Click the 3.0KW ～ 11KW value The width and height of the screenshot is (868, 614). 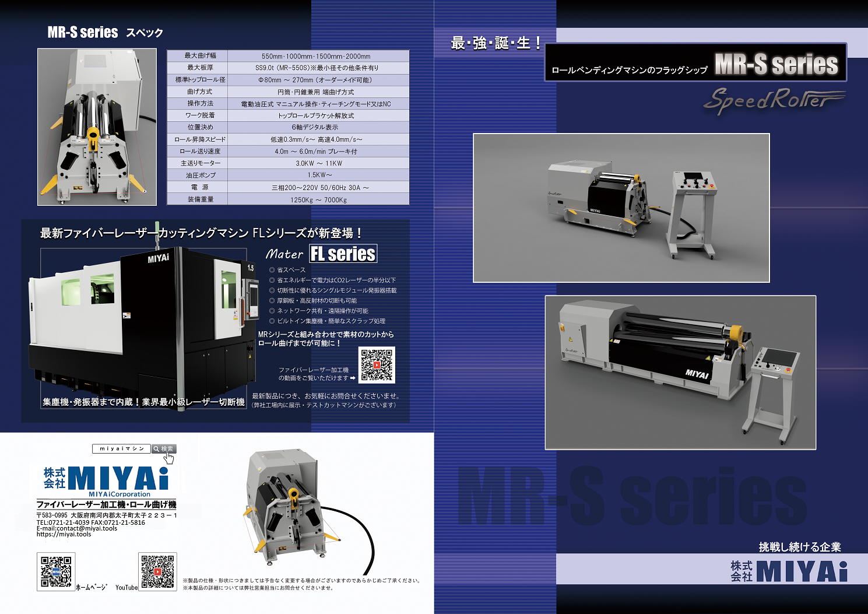pos(319,163)
